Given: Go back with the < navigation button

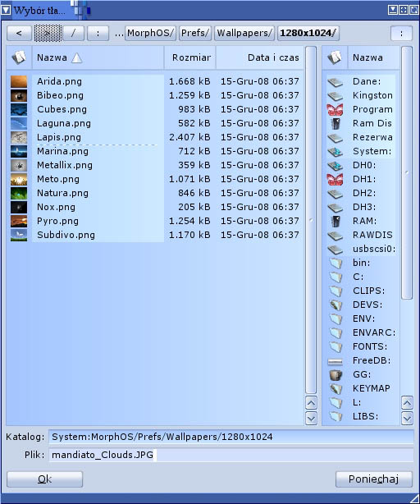Looking at the screenshot, I should pos(19,33).
